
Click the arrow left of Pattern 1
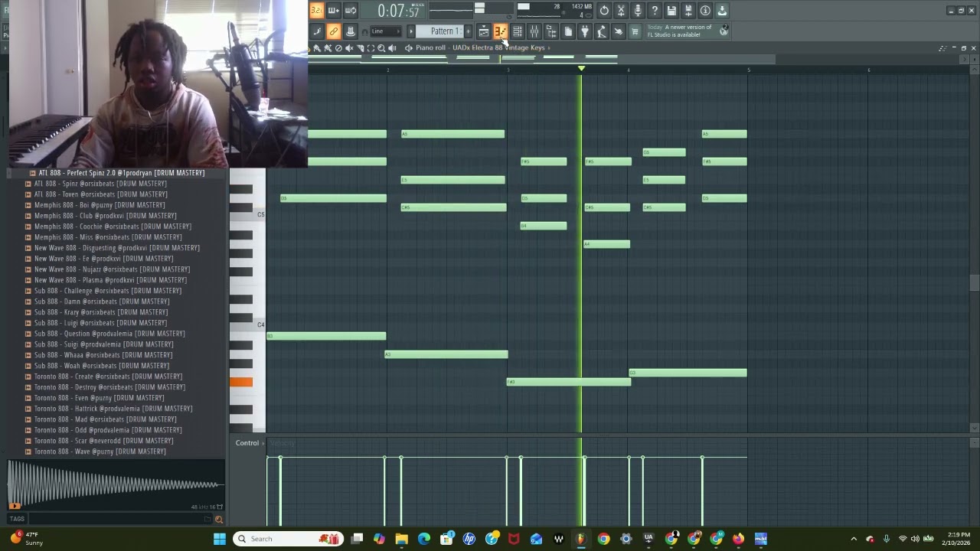click(x=411, y=31)
